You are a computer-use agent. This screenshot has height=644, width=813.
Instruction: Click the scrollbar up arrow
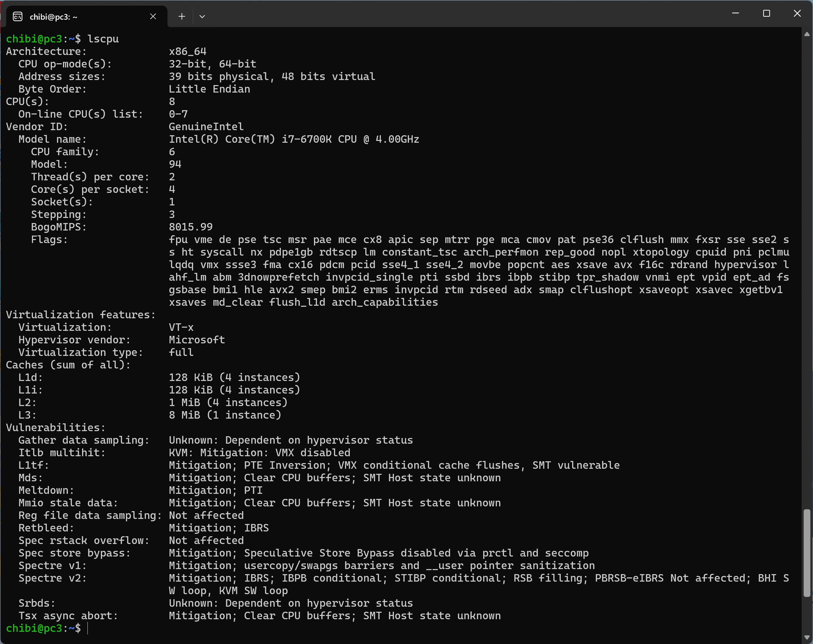point(807,34)
